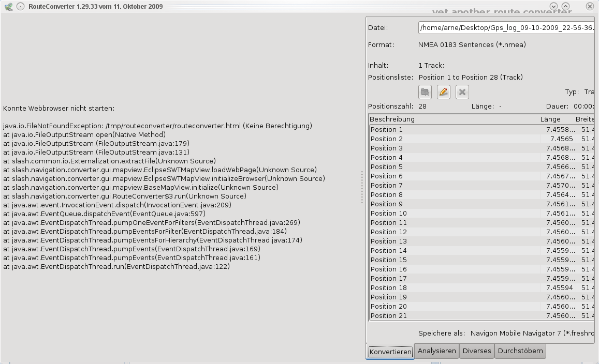Click the add position list folder icon
The width and height of the screenshot is (599, 364).
click(x=425, y=92)
